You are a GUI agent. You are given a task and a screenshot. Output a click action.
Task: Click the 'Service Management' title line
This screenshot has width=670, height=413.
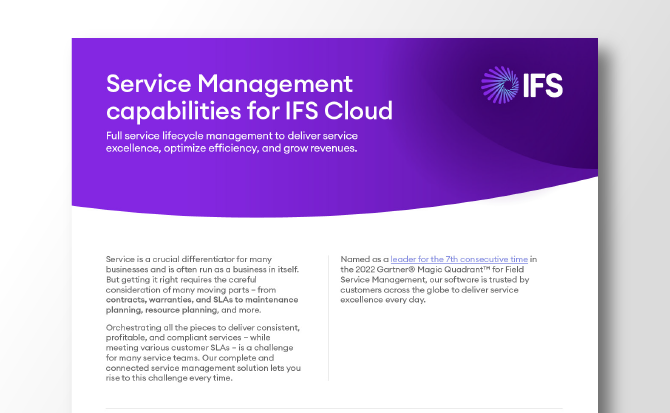(x=229, y=82)
